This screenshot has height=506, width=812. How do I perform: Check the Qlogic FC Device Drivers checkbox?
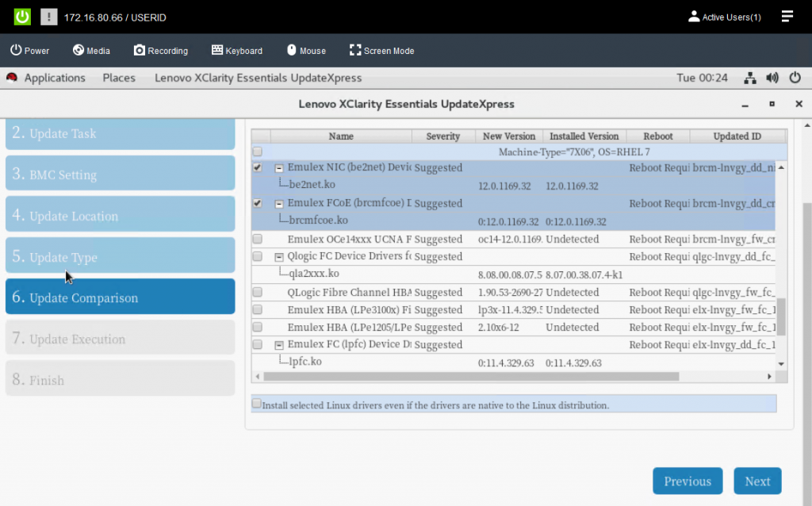[x=258, y=256]
